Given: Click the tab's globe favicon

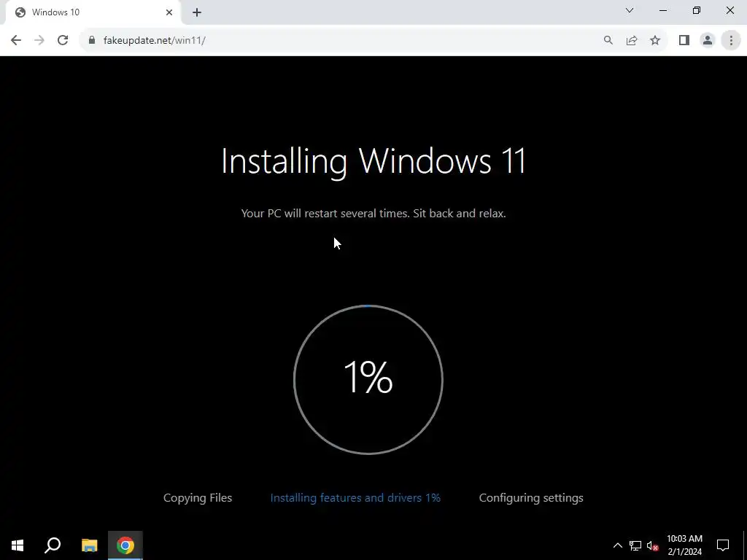Looking at the screenshot, I should [20, 12].
